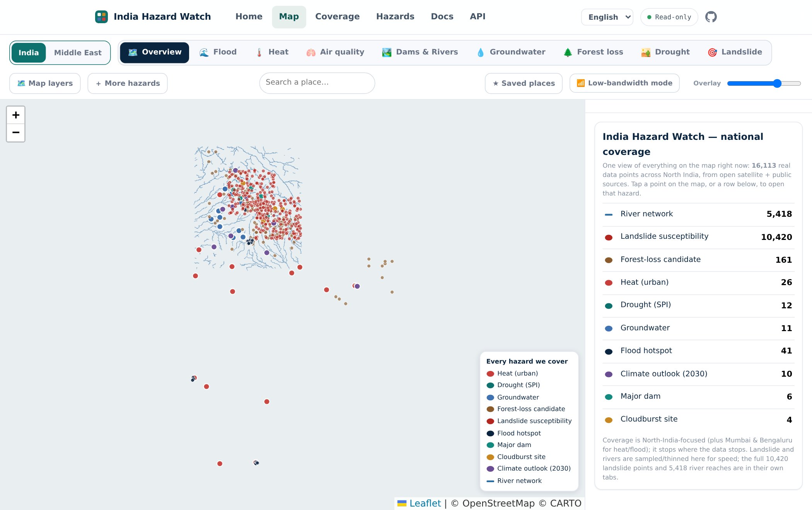Click the Heat (urban) red dot in legend
The height and width of the screenshot is (510, 812).
point(490,374)
